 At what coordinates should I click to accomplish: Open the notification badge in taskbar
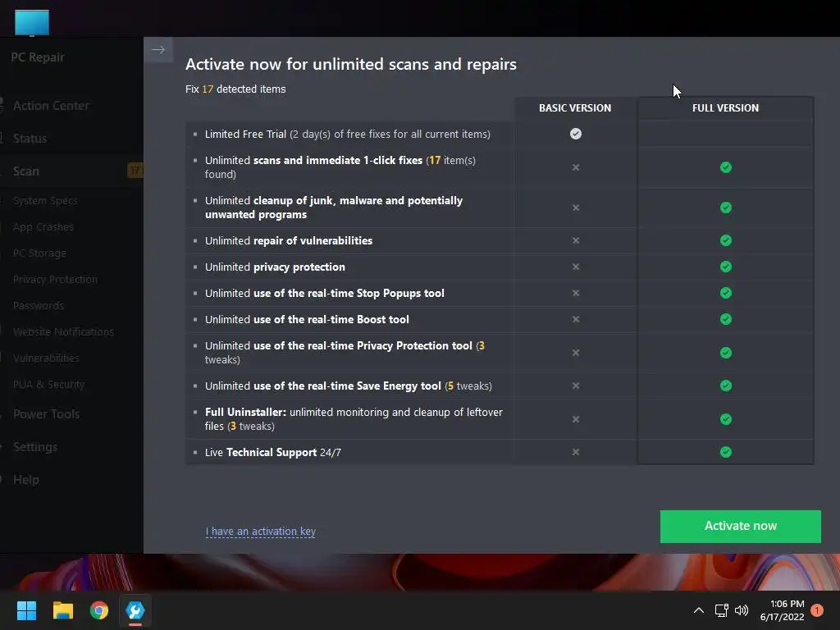(x=817, y=610)
